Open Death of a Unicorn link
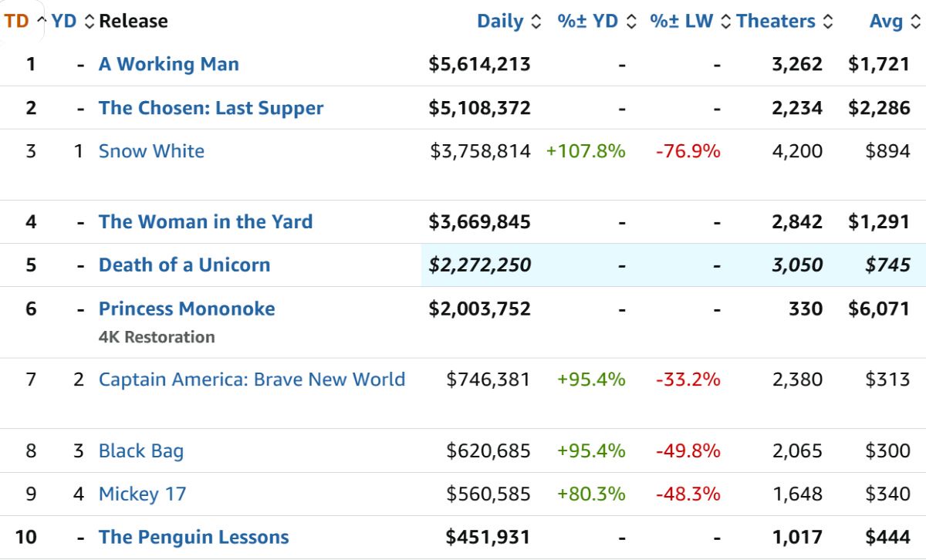The width and height of the screenshot is (926, 560). point(184,265)
